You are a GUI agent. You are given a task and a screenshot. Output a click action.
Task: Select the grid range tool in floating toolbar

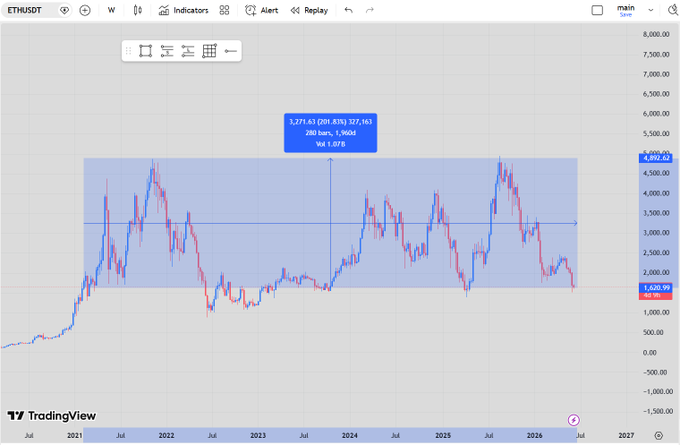click(209, 51)
